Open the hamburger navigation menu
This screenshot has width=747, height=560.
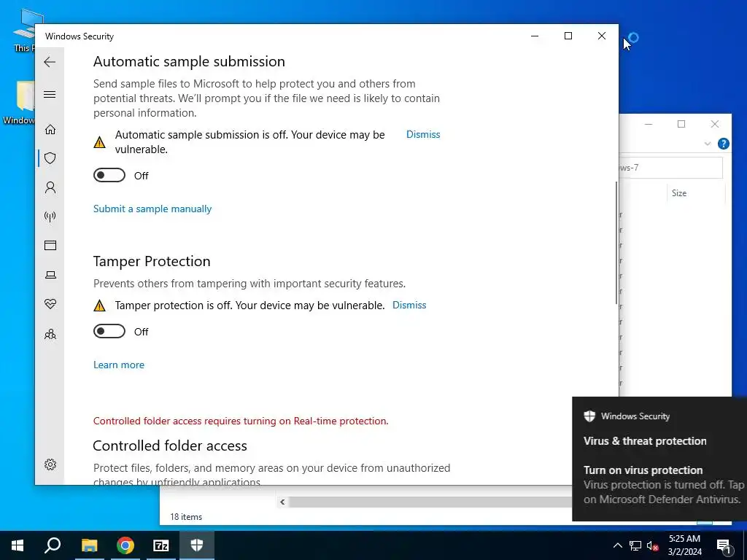[x=50, y=94]
